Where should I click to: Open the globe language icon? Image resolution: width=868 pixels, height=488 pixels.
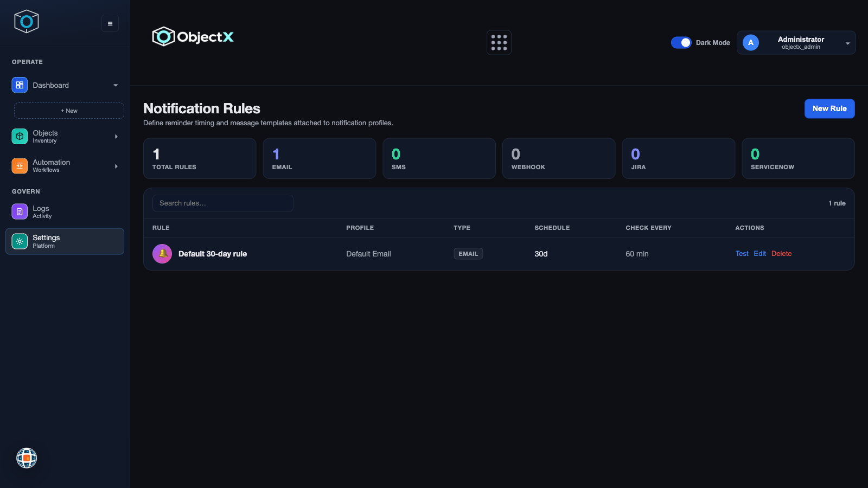point(27,458)
